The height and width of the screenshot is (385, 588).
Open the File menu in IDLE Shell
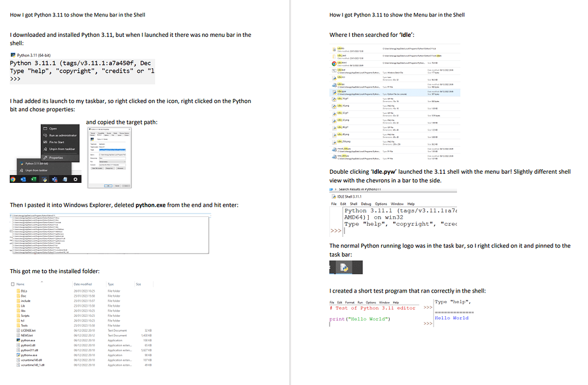tap(333, 204)
